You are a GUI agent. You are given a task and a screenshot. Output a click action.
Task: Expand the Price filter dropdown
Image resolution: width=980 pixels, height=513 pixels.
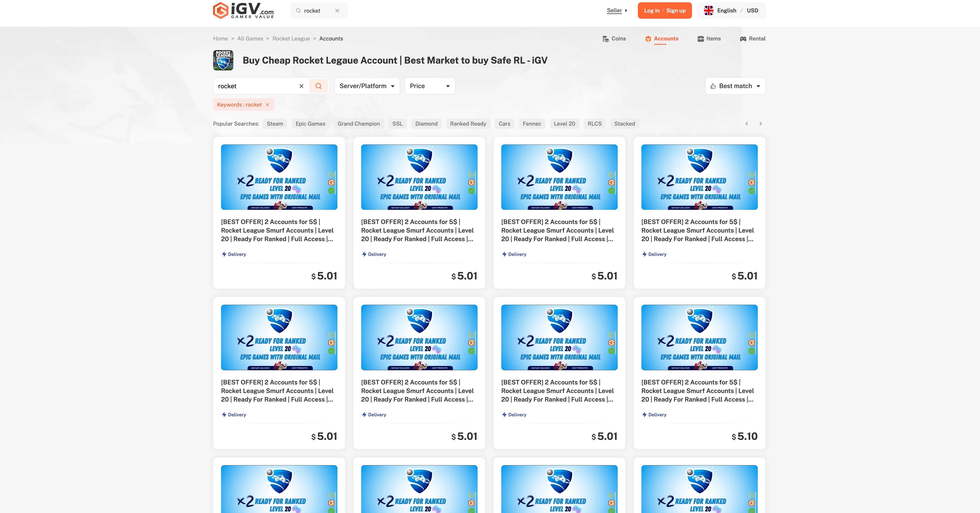pos(429,86)
